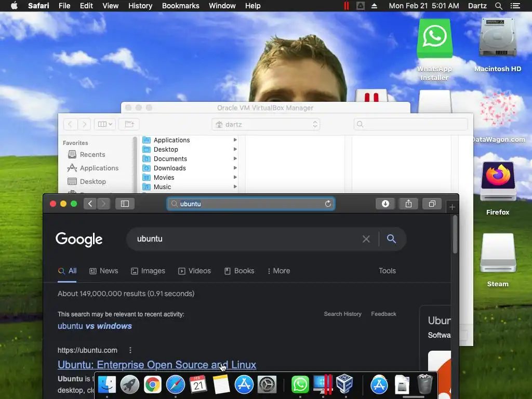Focus the Safari address bar
Viewport: 532px width, 399px height.
[x=251, y=204]
